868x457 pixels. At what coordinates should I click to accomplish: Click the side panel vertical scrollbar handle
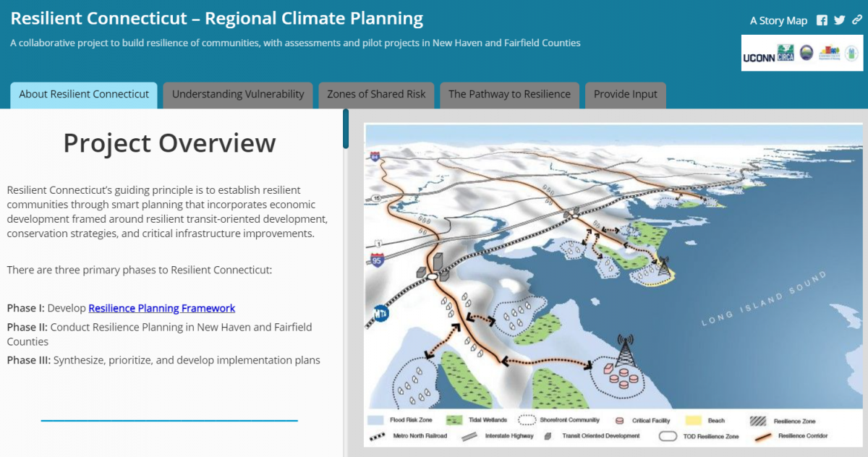[346, 129]
